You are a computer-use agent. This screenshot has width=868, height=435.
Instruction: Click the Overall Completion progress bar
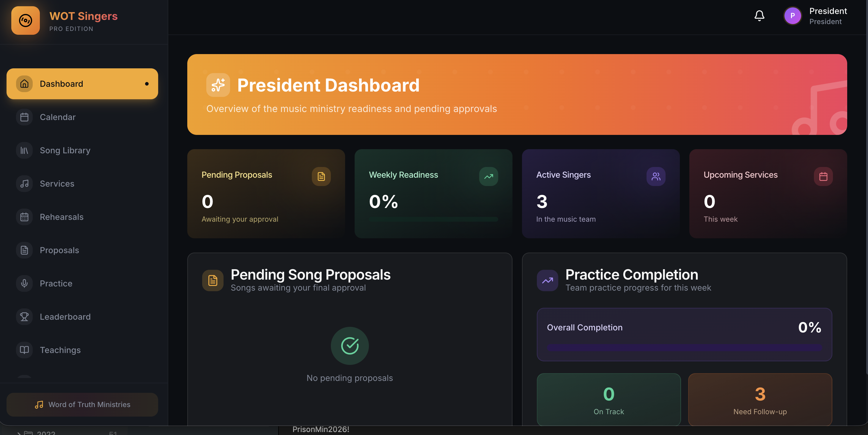click(x=684, y=347)
